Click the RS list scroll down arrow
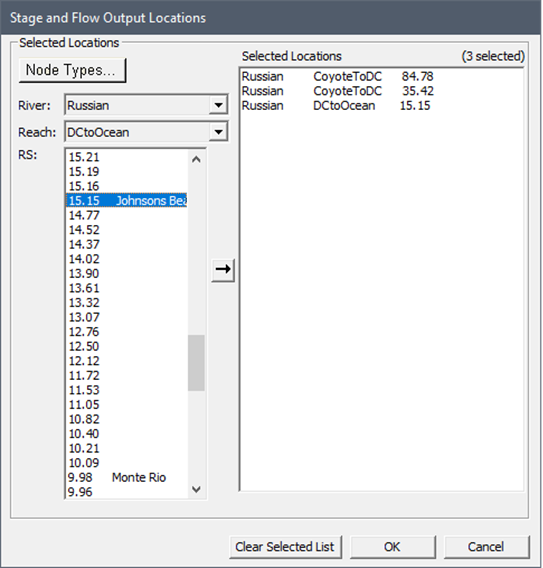Viewport: 543px width, 568px height. point(196,489)
